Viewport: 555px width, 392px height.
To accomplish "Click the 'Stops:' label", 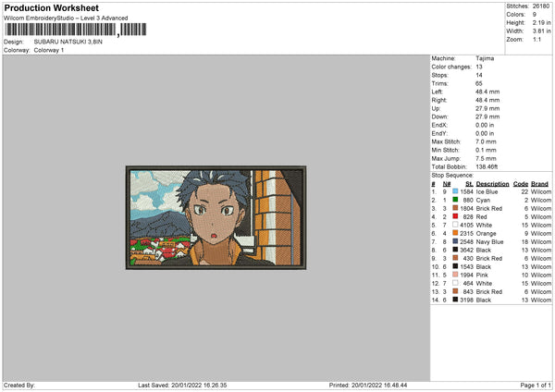I will point(439,75).
